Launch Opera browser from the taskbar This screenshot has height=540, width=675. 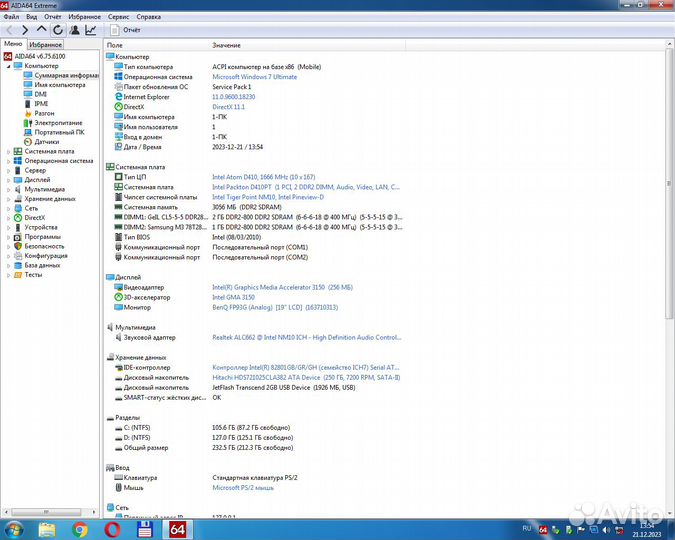[112, 529]
